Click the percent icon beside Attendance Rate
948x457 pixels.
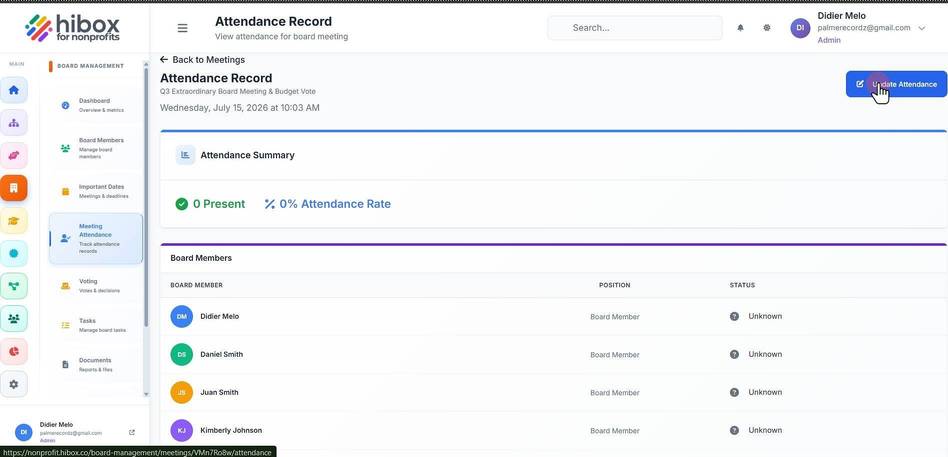tap(270, 204)
